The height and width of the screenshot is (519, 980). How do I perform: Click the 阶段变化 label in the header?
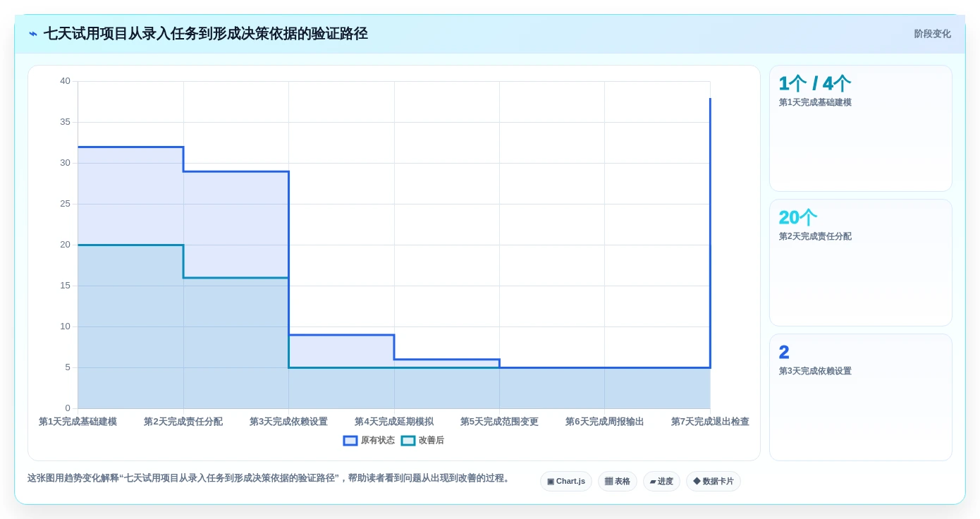(x=932, y=34)
